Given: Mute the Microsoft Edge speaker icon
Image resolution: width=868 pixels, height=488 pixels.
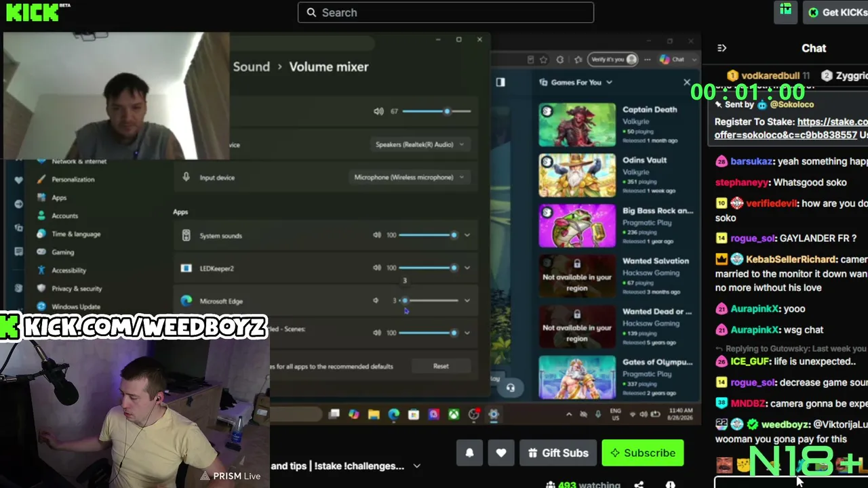Looking at the screenshot, I should [376, 300].
